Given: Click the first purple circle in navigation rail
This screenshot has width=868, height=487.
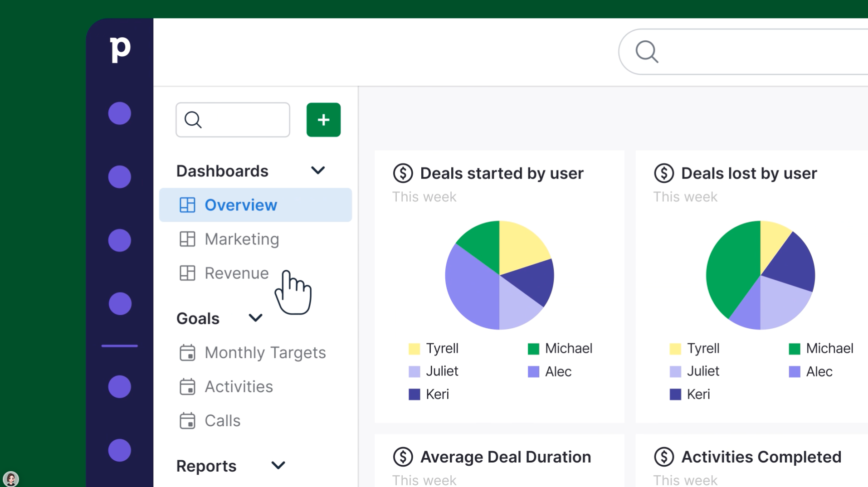Looking at the screenshot, I should pos(120,113).
